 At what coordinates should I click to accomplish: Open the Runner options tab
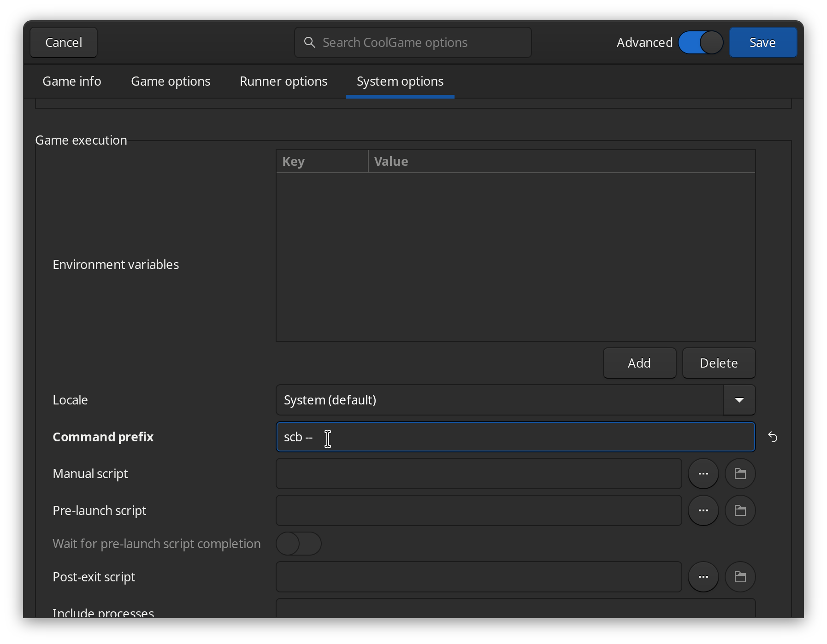tap(284, 81)
